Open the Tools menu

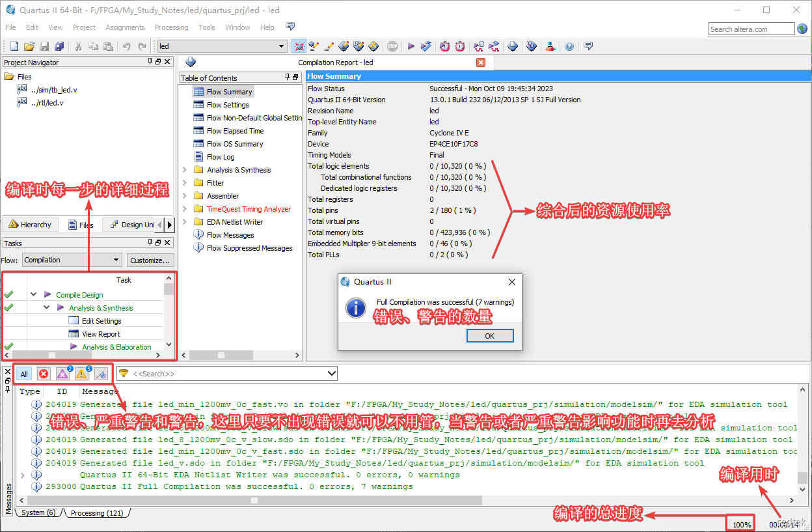coord(207,27)
